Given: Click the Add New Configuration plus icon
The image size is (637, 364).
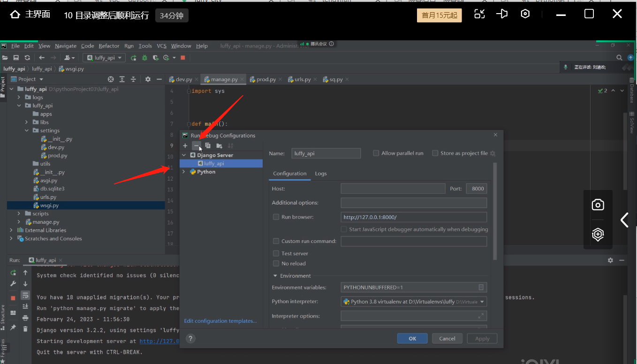Looking at the screenshot, I should pyautogui.click(x=185, y=145).
